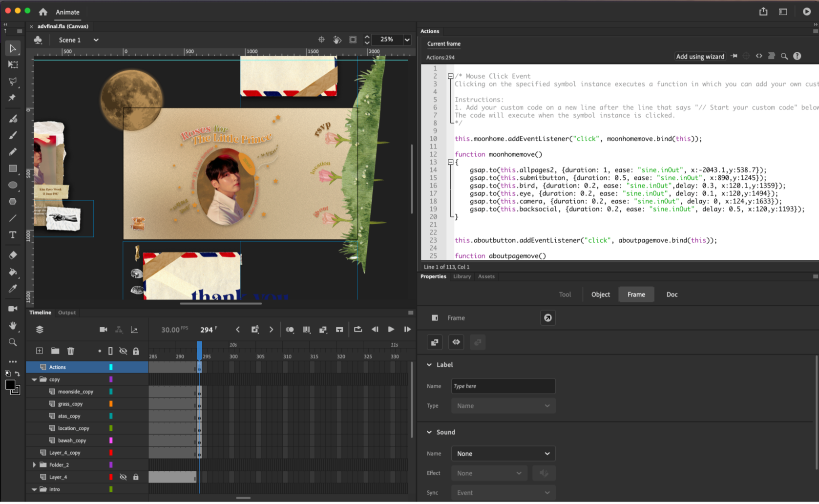
Task: Open Find search in Actions panel
Action: point(784,56)
